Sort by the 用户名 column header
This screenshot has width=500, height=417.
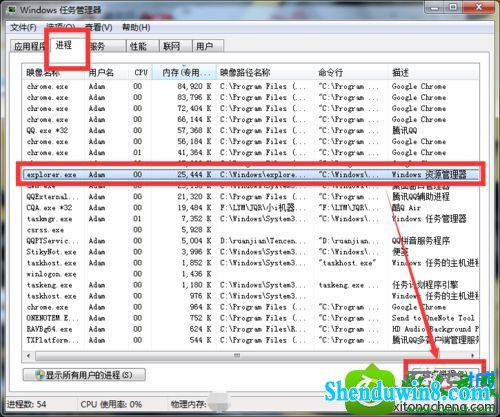pyautogui.click(x=107, y=72)
